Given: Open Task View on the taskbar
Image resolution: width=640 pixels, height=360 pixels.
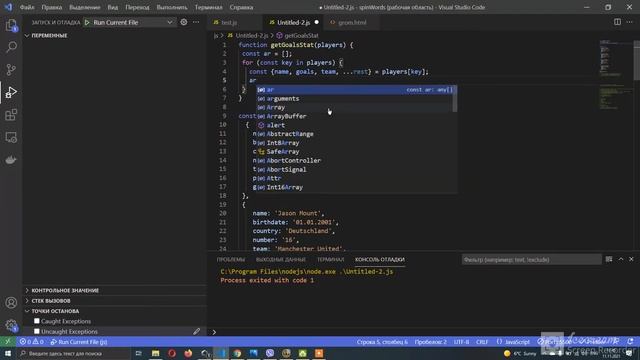Looking at the screenshot, I should (x=138, y=353).
